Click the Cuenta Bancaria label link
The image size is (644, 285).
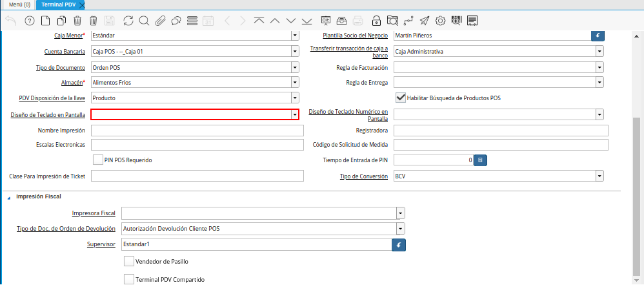coord(65,52)
